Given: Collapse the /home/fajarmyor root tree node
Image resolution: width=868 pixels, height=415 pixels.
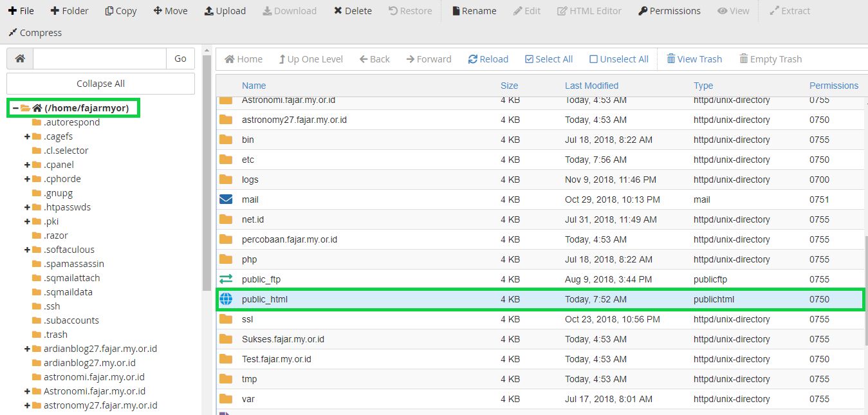Looking at the screenshot, I should coord(15,108).
